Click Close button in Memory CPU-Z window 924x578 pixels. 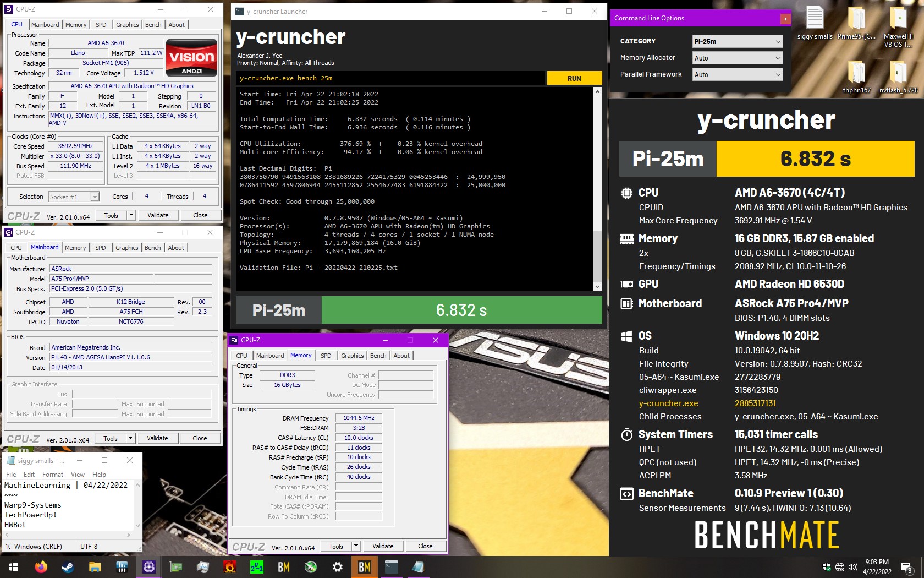pyautogui.click(x=425, y=546)
